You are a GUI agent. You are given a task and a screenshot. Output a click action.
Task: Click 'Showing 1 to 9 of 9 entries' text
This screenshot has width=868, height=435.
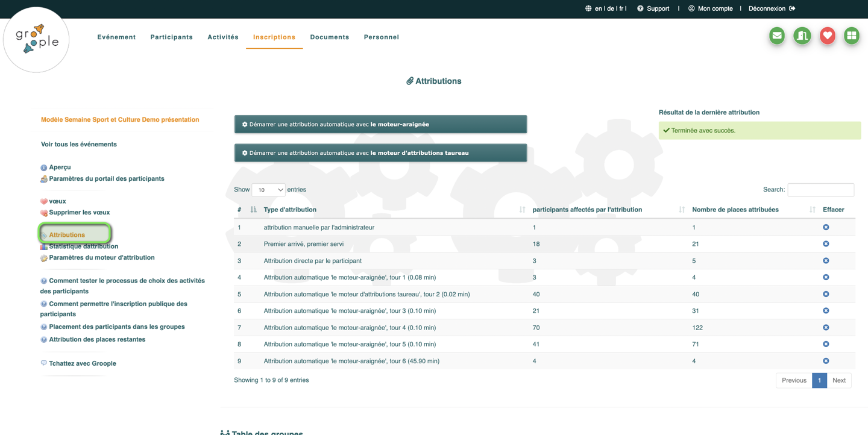tap(271, 380)
